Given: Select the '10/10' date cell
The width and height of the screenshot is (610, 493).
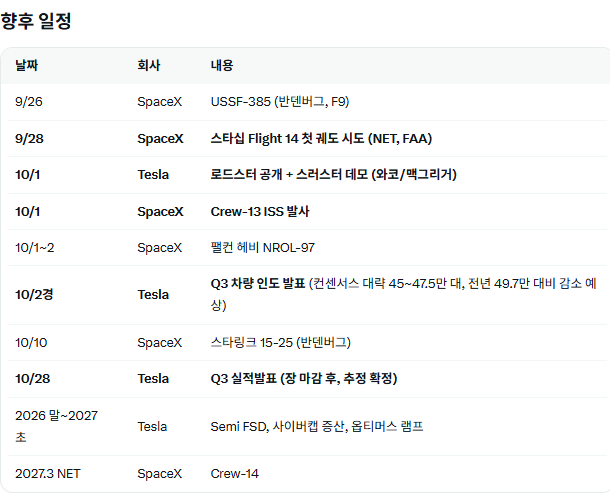Looking at the screenshot, I should (x=31, y=343).
